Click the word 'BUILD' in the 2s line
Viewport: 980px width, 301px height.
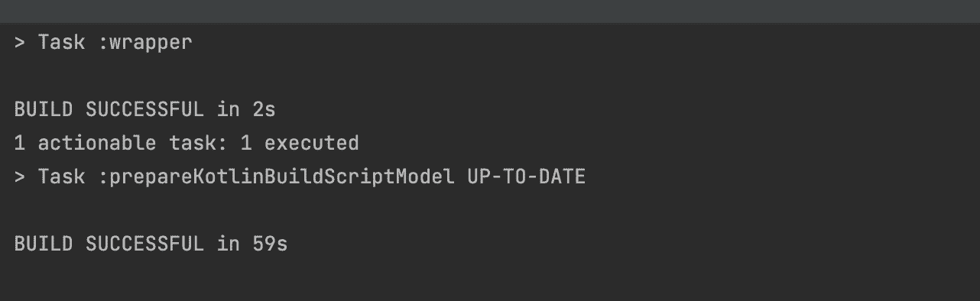(x=44, y=110)
